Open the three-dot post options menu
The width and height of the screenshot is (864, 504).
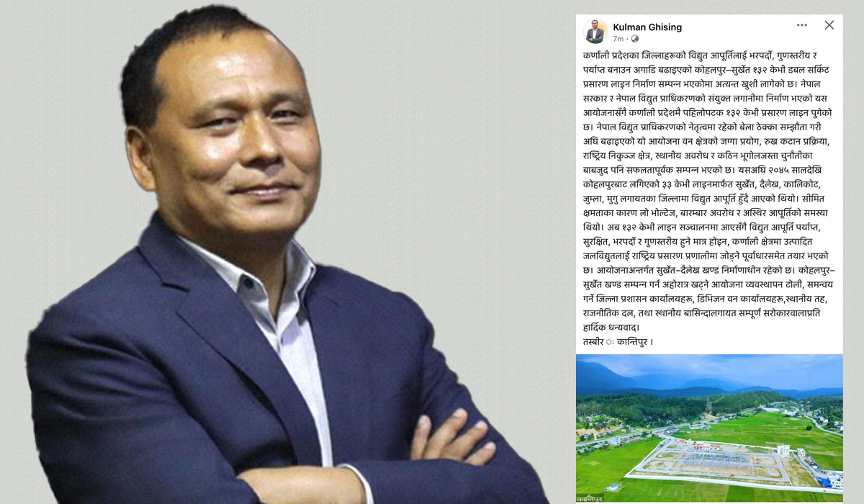801,25
